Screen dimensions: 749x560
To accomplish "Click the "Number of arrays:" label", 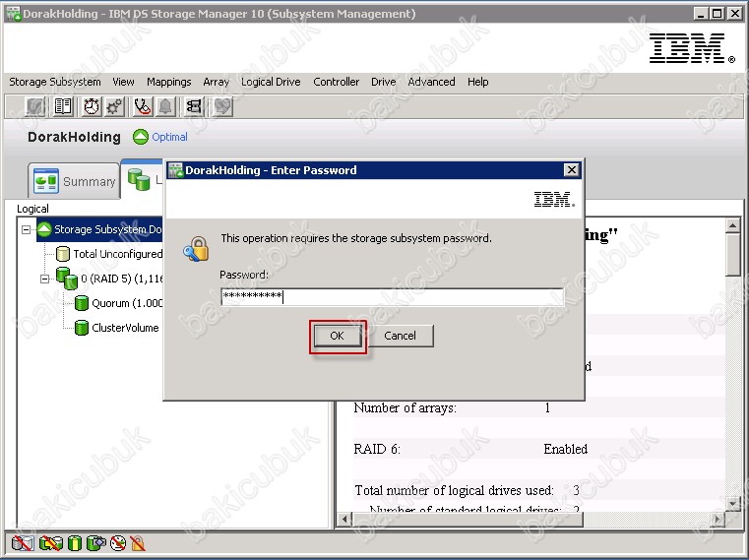I will click(406, 408).
